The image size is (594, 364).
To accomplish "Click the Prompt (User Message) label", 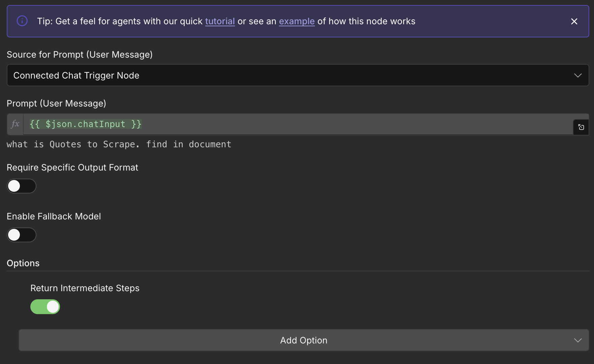I will click(56, 103).
